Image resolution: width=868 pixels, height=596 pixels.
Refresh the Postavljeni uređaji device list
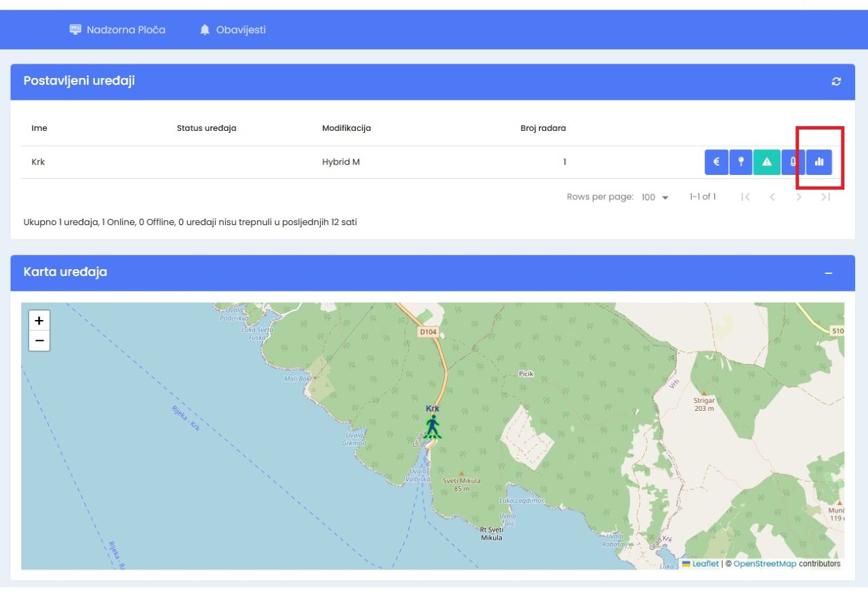(x=836, y=81)
